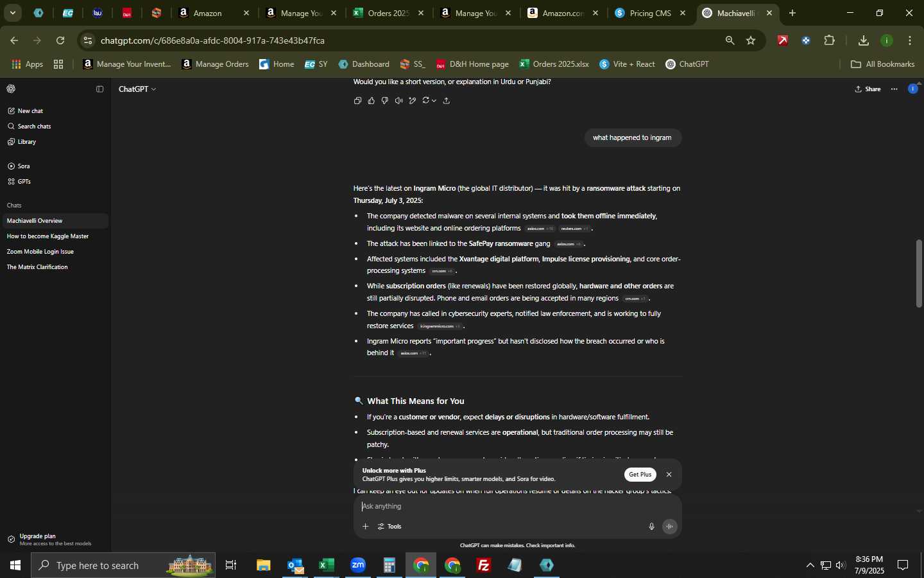
Task: Open D&H Home page bookmark
Action: 472,64
